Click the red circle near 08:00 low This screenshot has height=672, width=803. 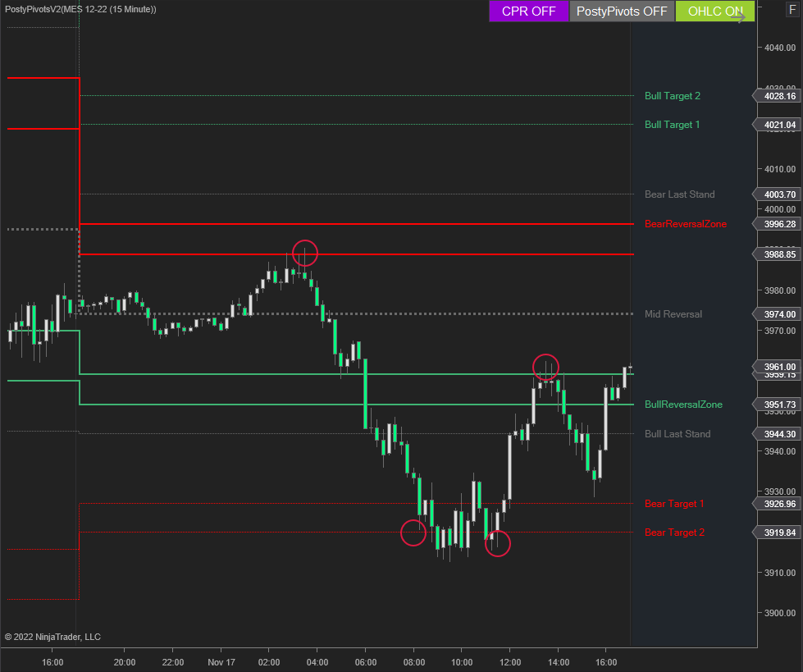pos(413,533)
